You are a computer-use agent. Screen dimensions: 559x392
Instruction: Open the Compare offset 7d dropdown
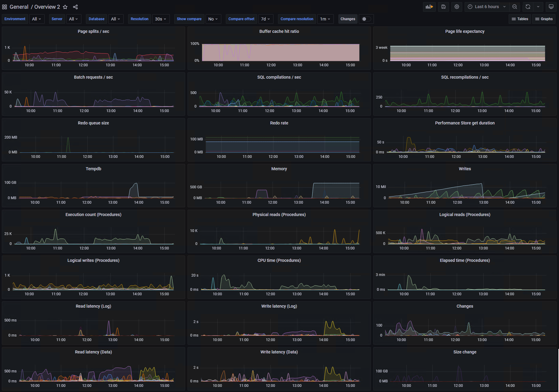tap(266, 19)
